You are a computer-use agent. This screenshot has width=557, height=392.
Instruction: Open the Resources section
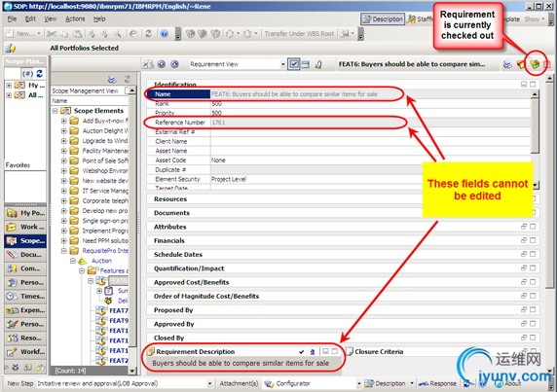170,199
